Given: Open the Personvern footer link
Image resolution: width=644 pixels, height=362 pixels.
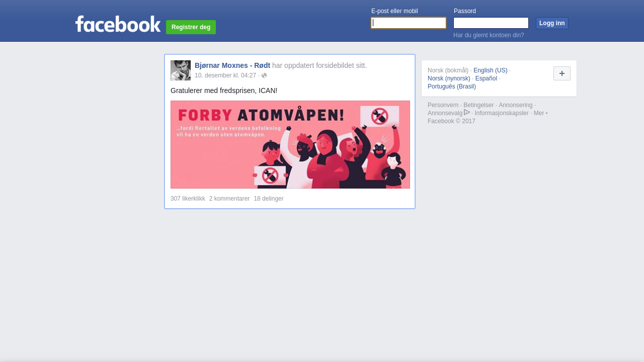Looking at the screenshot, I should [443, 105].
